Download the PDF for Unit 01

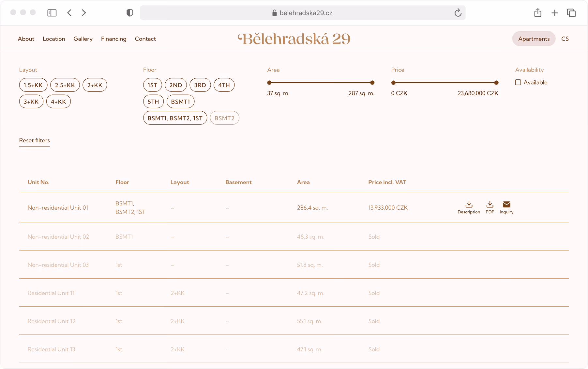490,207
